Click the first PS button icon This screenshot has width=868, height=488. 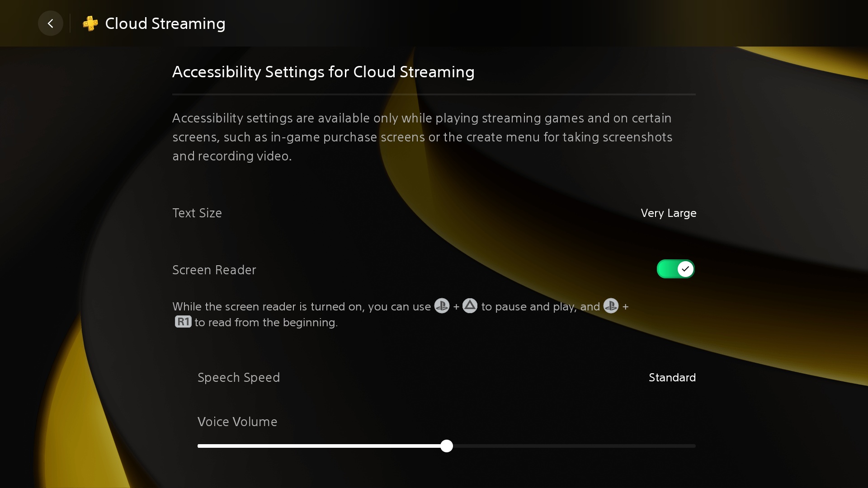point(442,306)
